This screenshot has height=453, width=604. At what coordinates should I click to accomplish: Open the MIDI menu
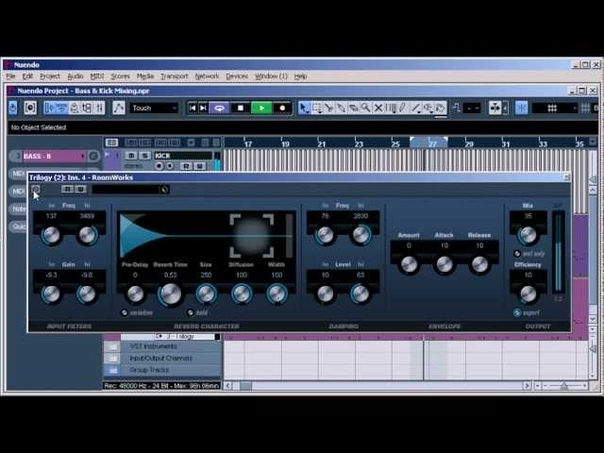[97, 76]
